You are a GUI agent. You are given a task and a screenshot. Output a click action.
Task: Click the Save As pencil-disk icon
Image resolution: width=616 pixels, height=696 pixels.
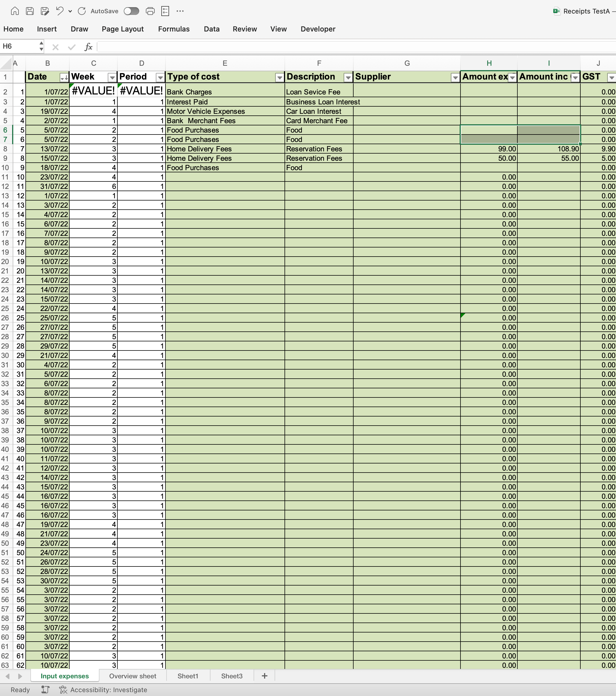[45, 11]
